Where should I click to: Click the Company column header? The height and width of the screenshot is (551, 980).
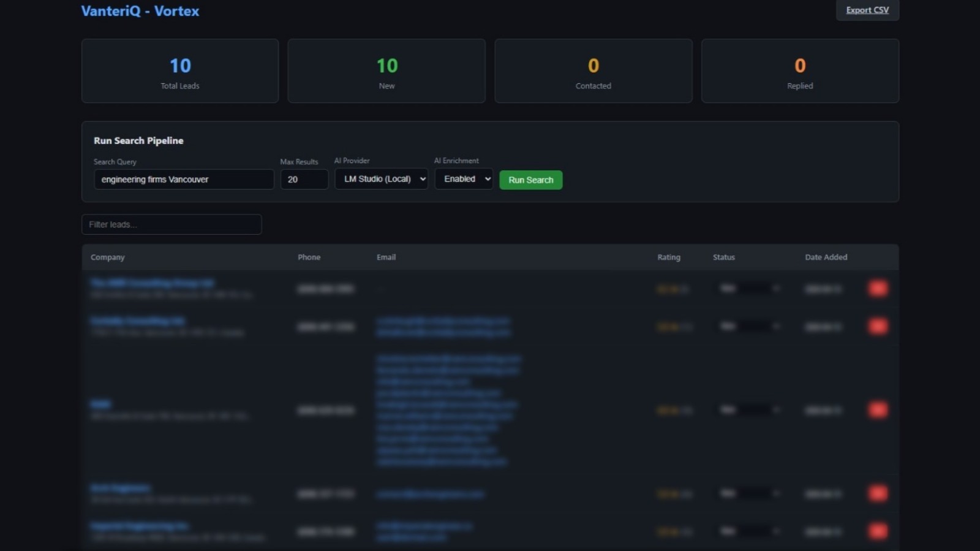[x=108, y=257]
